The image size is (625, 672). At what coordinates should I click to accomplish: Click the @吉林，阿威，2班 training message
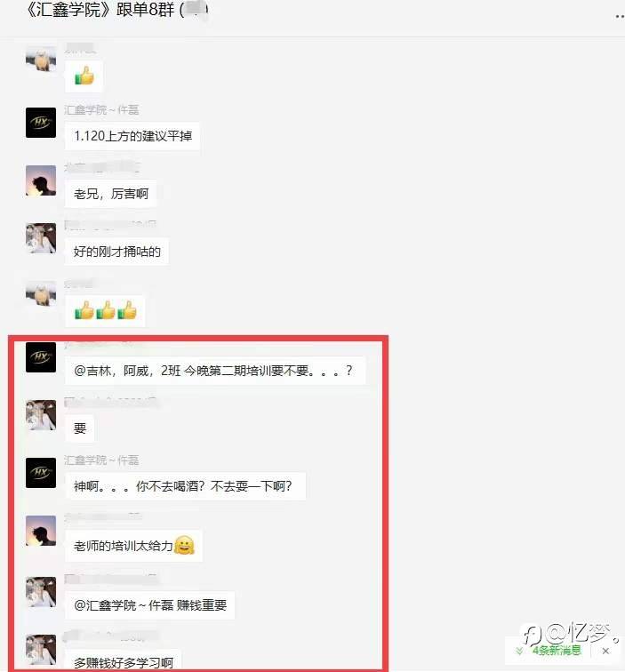coord(215,371)
